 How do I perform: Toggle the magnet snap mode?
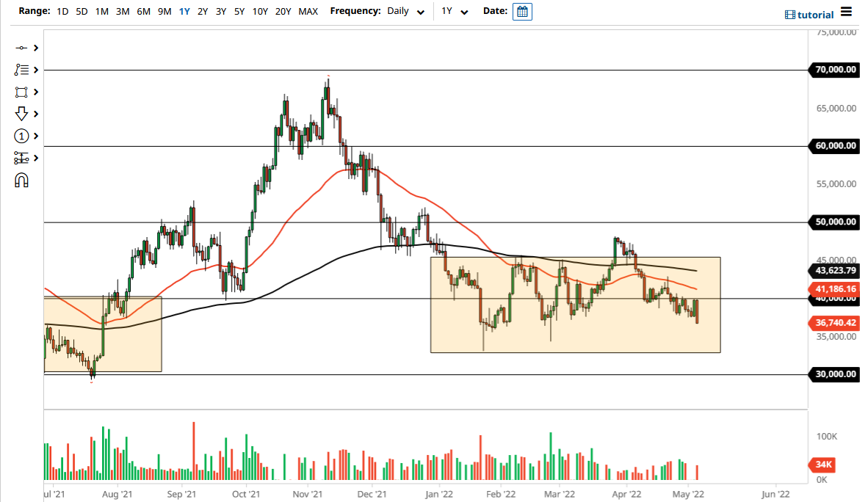21,180
